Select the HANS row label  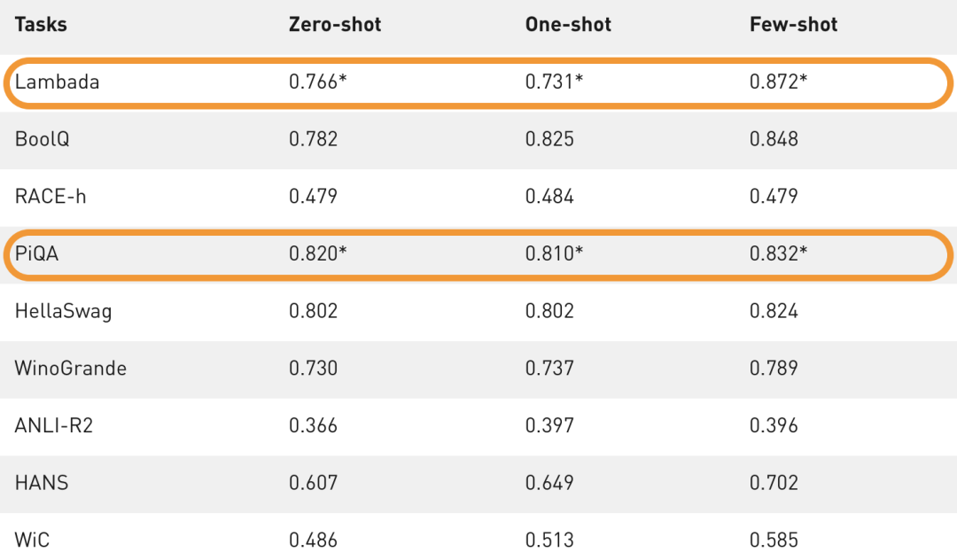[42, 483]
